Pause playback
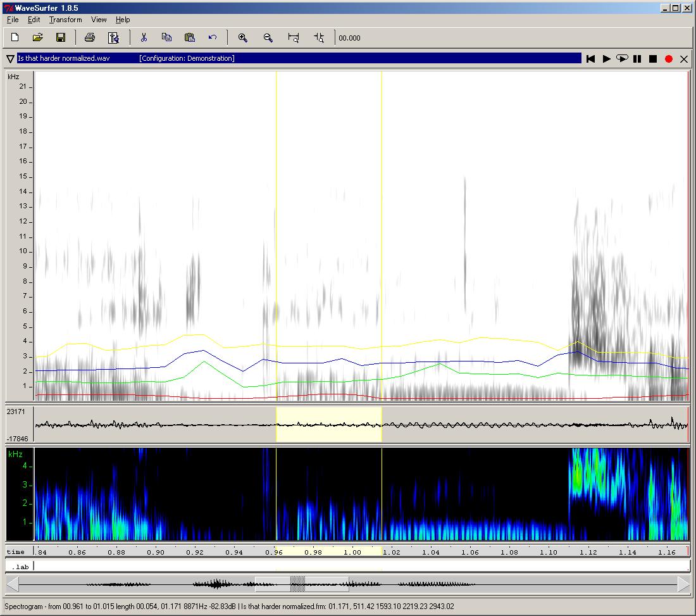This screenshot has width=696, height=616. 637,59
